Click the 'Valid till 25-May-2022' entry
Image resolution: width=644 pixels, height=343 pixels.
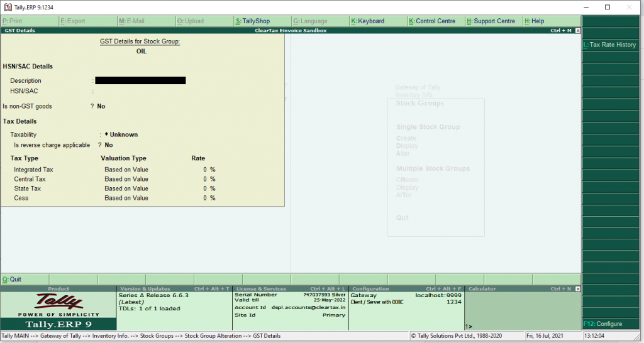coord(290,300)
